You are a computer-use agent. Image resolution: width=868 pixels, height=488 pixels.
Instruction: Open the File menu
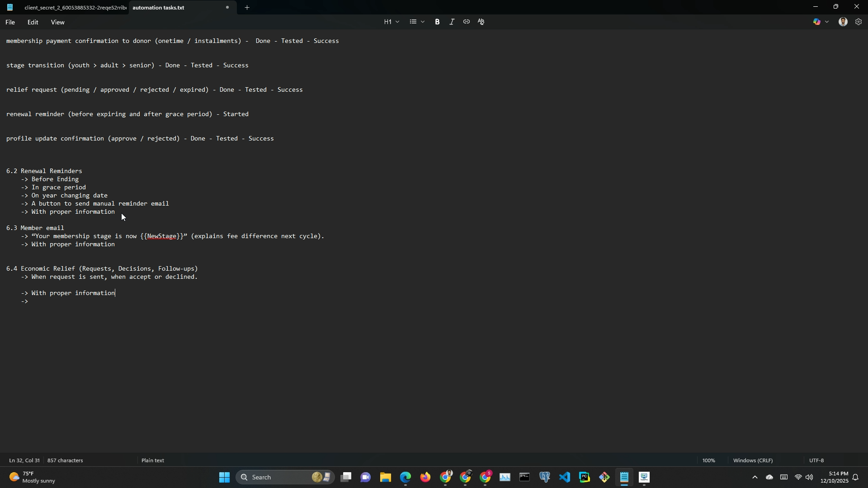point(10,22)
